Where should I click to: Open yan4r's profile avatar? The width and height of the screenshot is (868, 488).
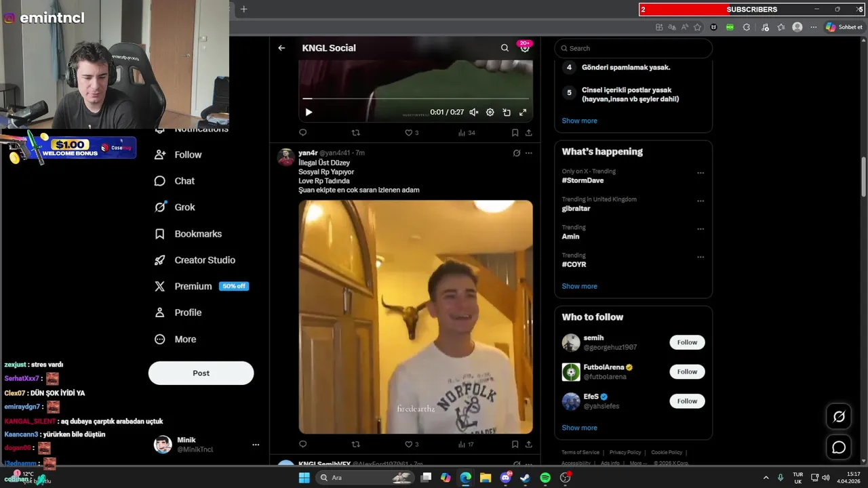click(x=285, y=157)
